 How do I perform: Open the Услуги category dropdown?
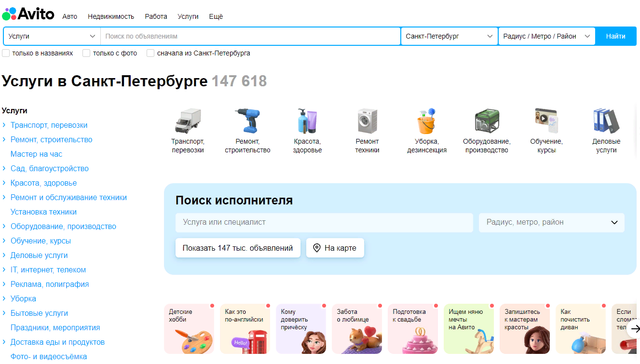52,36
